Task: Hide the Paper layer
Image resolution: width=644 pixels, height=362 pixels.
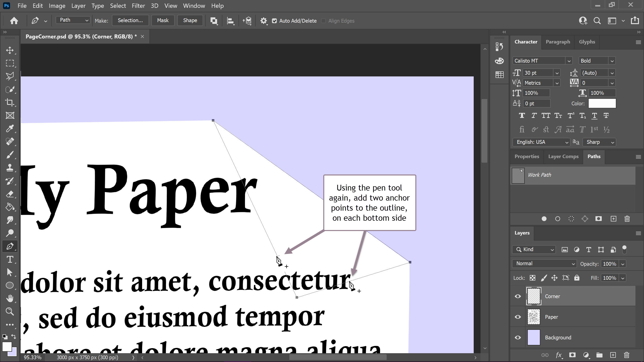Action: (x=518, y=317)
